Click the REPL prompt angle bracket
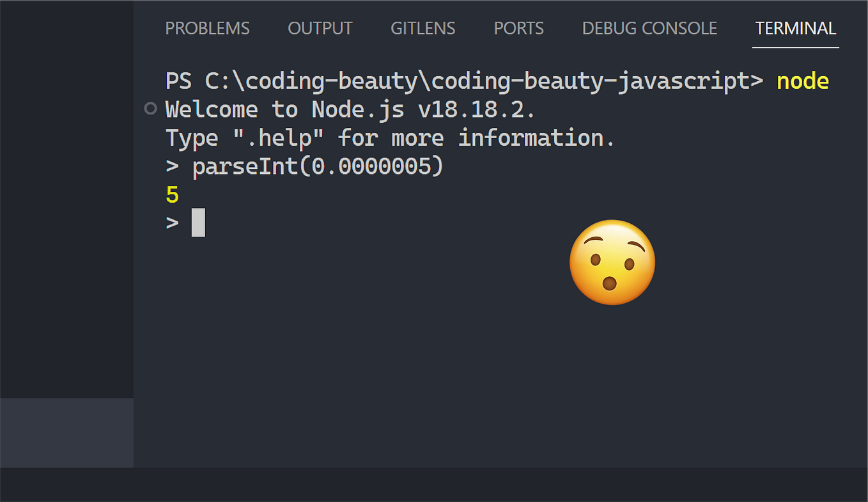The width and height of the screenshot is (868, 502). pos(171,222)
